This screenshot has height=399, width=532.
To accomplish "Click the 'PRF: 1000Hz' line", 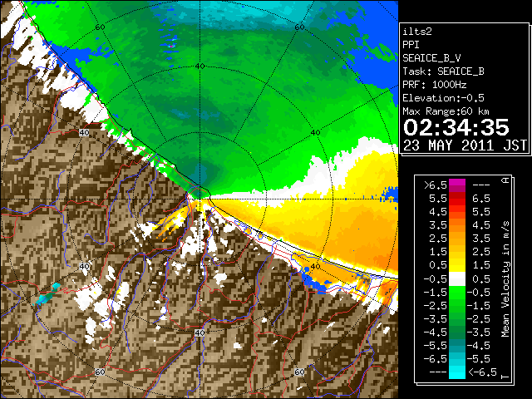I will click(434, 85).
